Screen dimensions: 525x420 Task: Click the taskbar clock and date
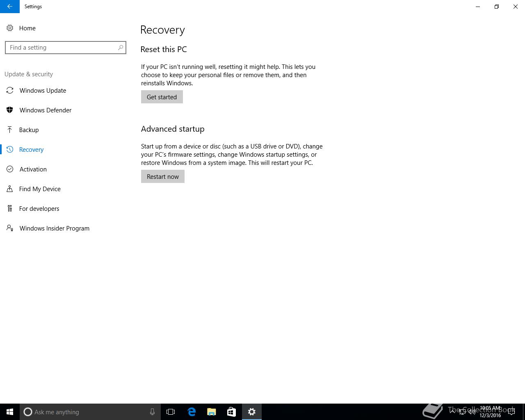[x=490, y=412]
